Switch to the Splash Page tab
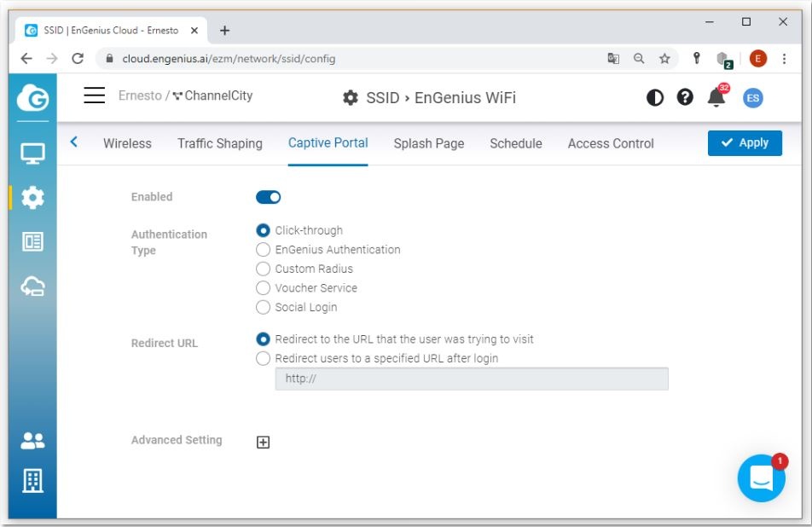This screenshot has width=812, height=527. pos(429,143)
